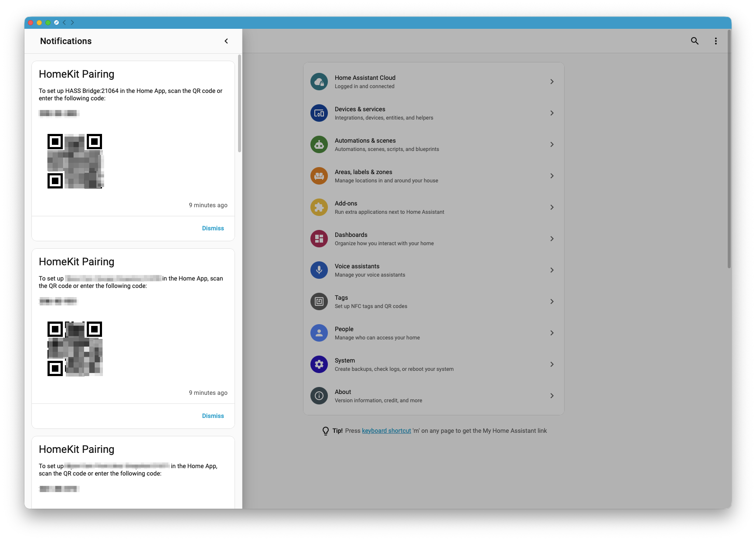Open the search magnifier icon
The height and width of the screenshot is (541, 756).
[x=695, y=41]
